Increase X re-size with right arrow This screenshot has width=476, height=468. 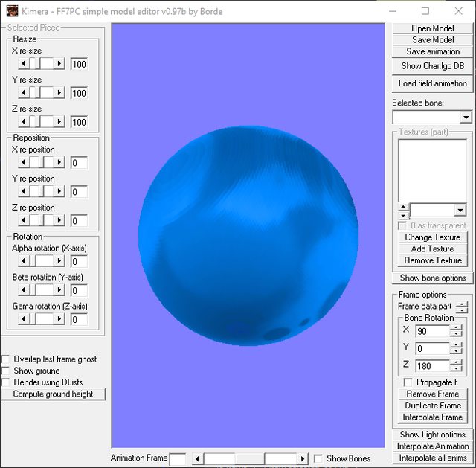[59, 64]
